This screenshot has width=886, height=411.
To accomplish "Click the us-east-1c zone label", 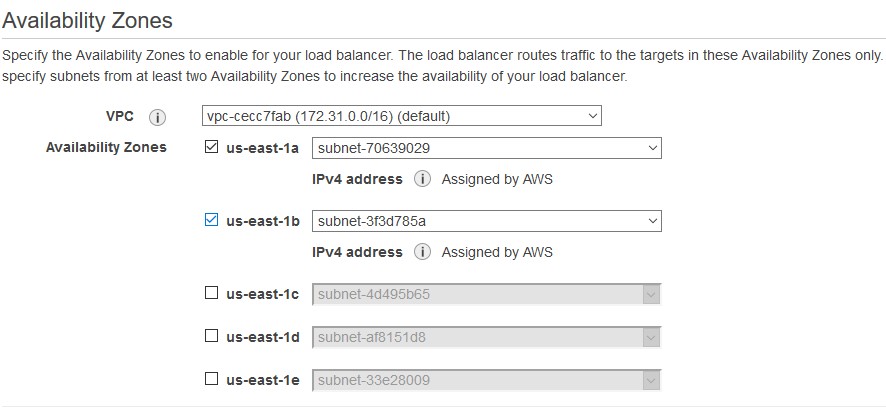I will (x=263, y=294).
